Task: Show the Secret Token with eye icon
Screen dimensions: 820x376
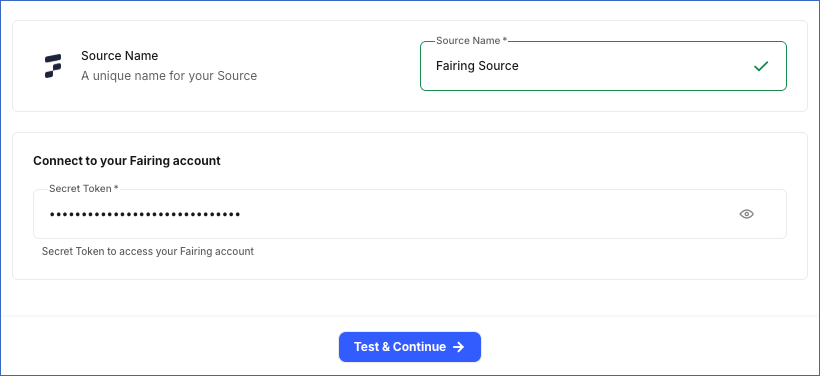Action: coord(746,214)
